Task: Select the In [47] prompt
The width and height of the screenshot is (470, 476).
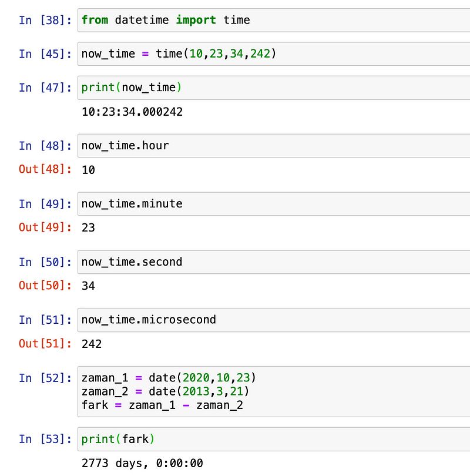Action: click(45, 88)
